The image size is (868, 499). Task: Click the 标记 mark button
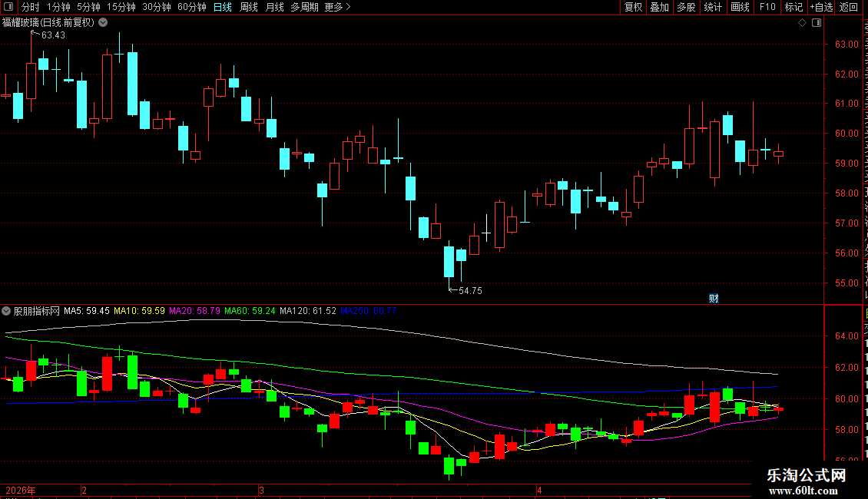click(x=793, y=7)
